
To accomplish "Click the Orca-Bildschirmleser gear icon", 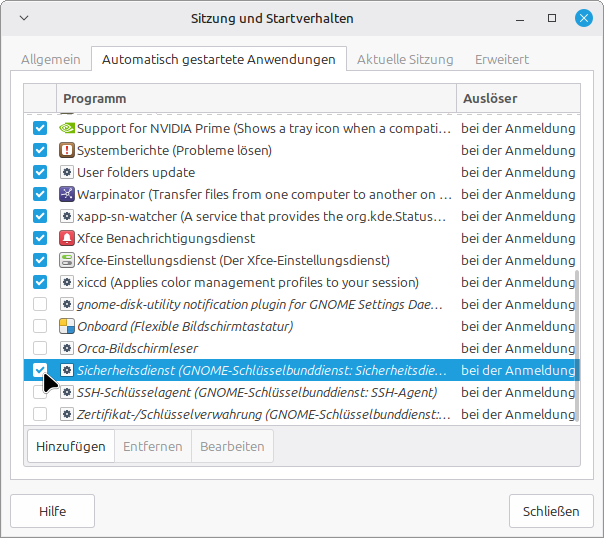I will click(67, 348).
